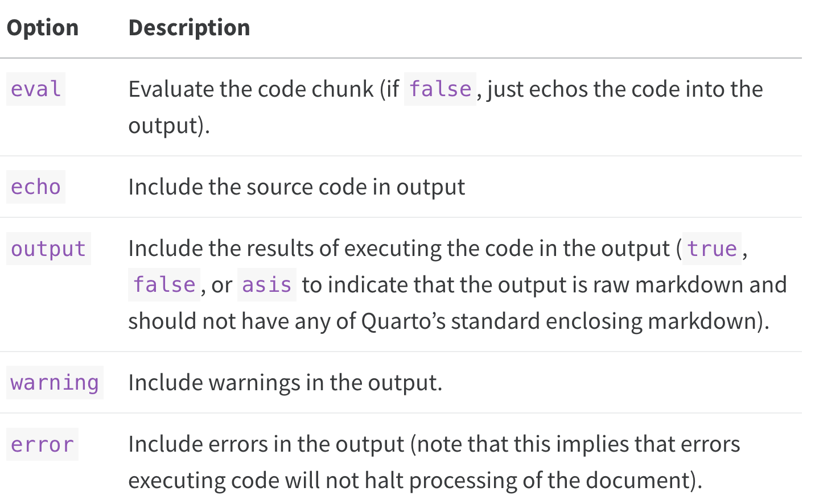The width and height of the screenshot is (815, 504).
Task: Select the warning option code label
Action: [x=55, y=383]
